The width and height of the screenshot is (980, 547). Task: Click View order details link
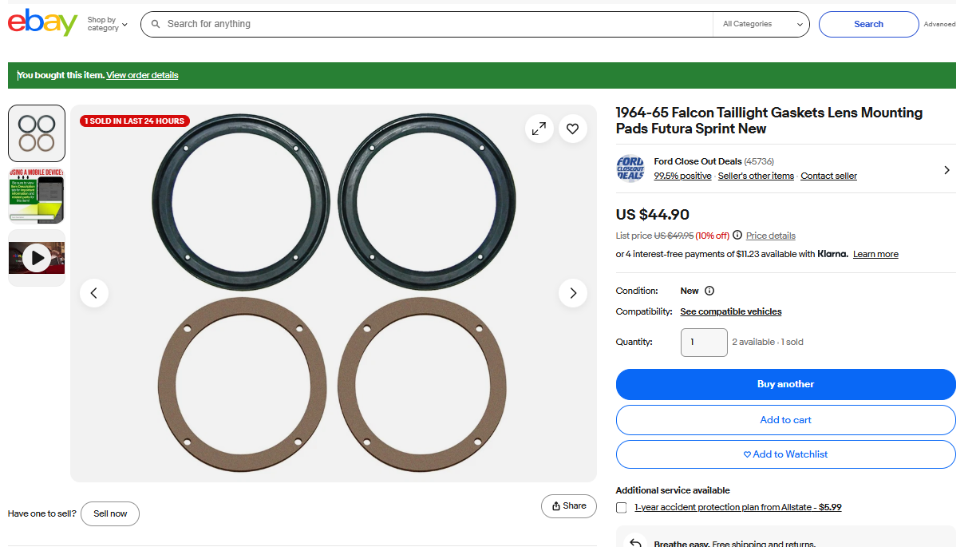pyautogui.click(x=142, y=75)
